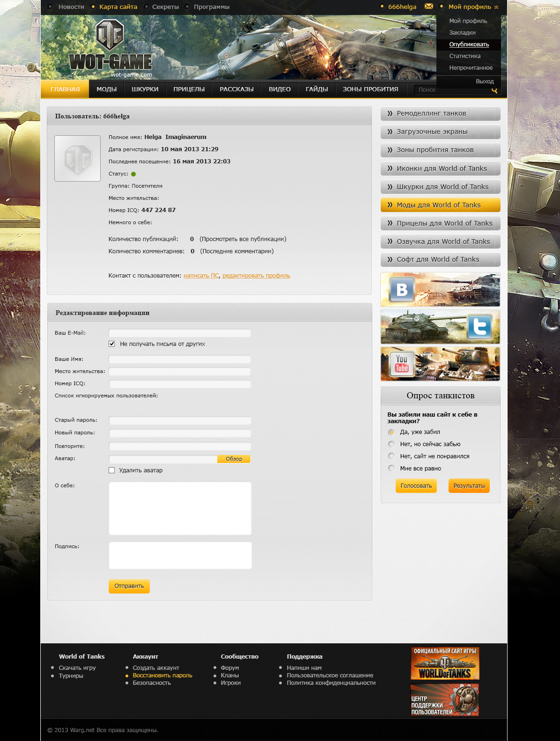Click the Поиск search field
Image resolution: width=560 pixels, height=741 pixels.
(x=452, y=90)
